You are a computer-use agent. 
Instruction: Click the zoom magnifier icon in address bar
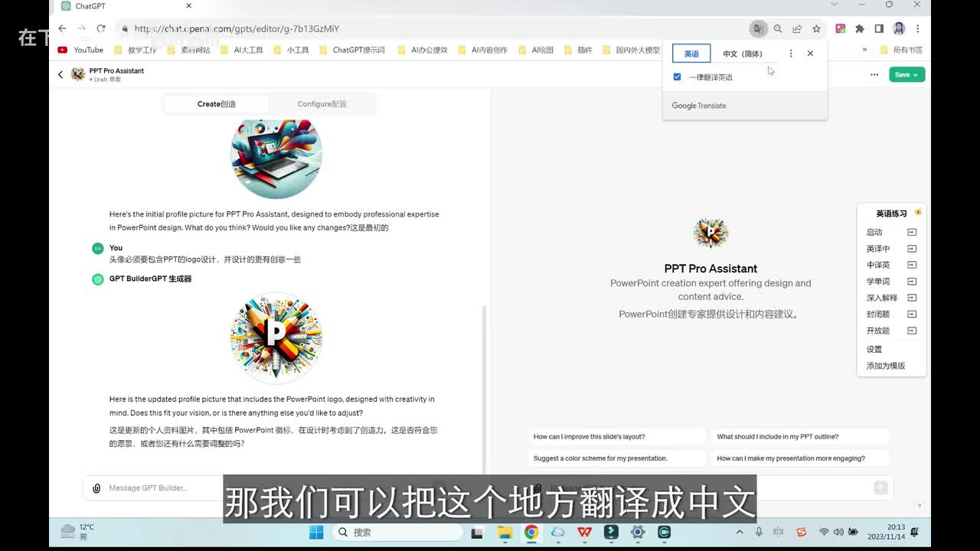[x=778, y=29]
